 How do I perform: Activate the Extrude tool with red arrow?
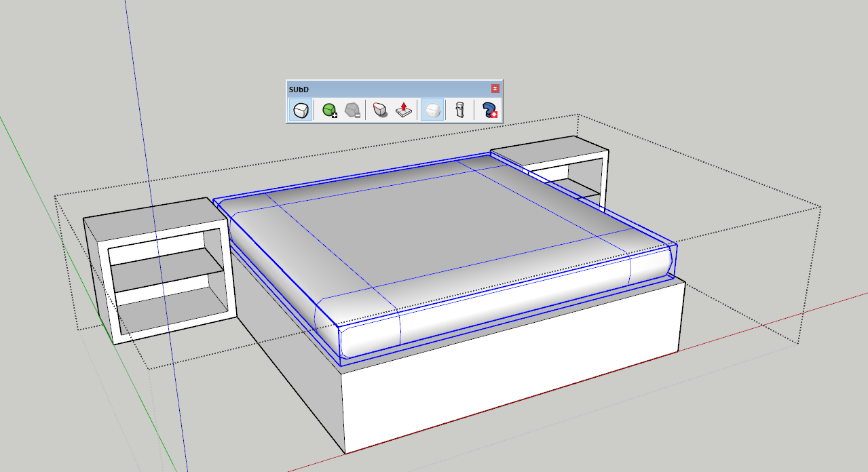pos(403,111)
